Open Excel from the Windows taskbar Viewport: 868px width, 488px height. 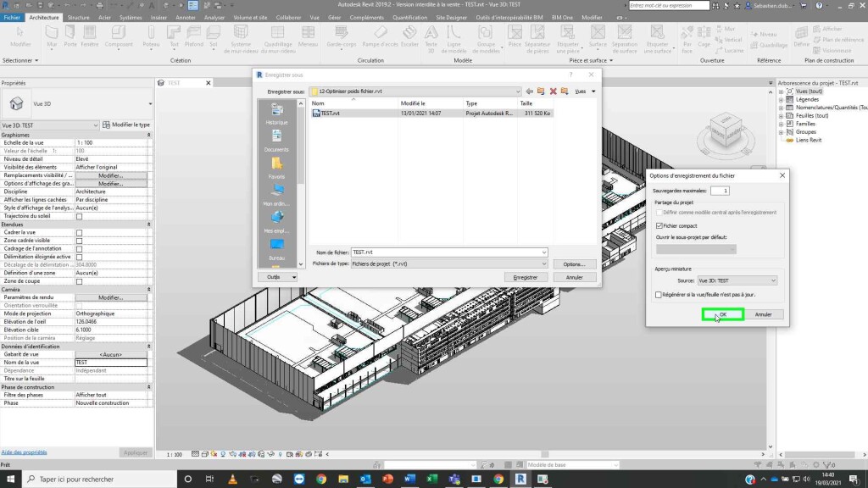[x=431, y=480]
